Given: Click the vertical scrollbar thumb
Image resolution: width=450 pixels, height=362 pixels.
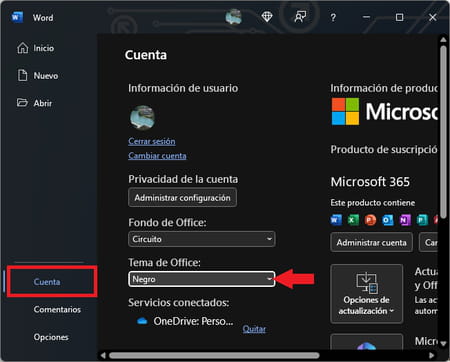Looking at the screenshot, I should click(443, 132).
